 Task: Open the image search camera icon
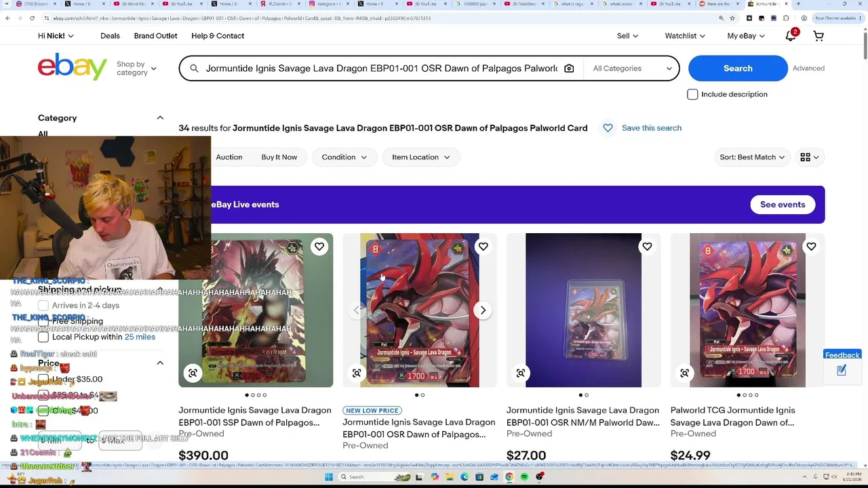[569, 68]
